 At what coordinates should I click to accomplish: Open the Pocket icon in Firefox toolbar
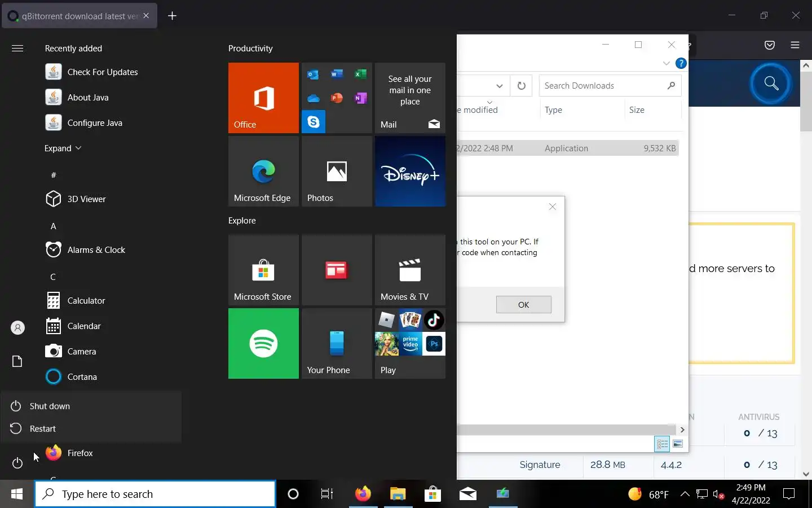[x=770, y=45]
